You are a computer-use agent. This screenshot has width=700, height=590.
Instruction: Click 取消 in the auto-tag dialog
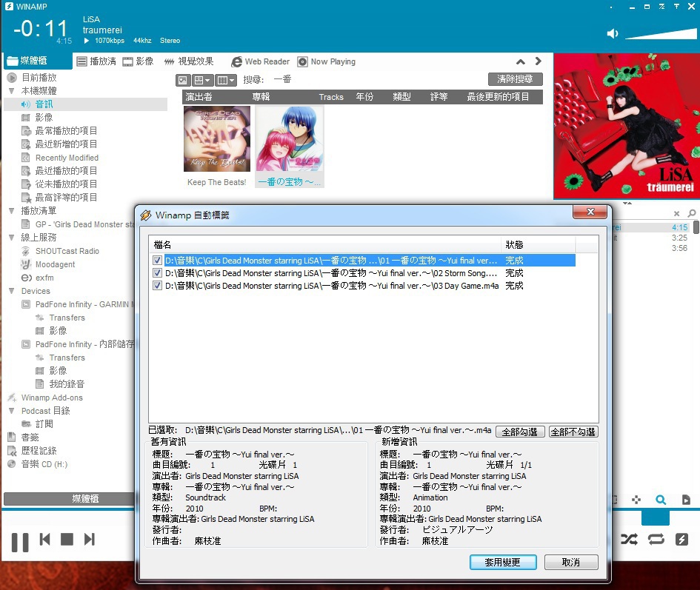coord(571,563)
